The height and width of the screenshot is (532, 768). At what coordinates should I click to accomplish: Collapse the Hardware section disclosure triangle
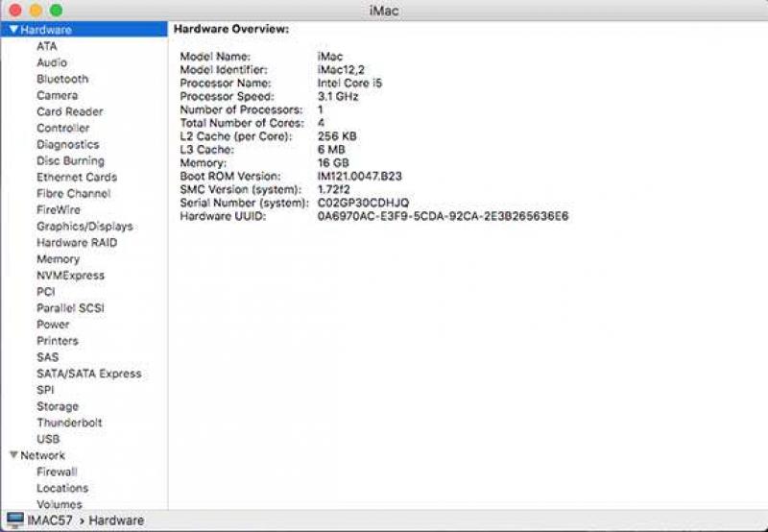pos(13,30)
